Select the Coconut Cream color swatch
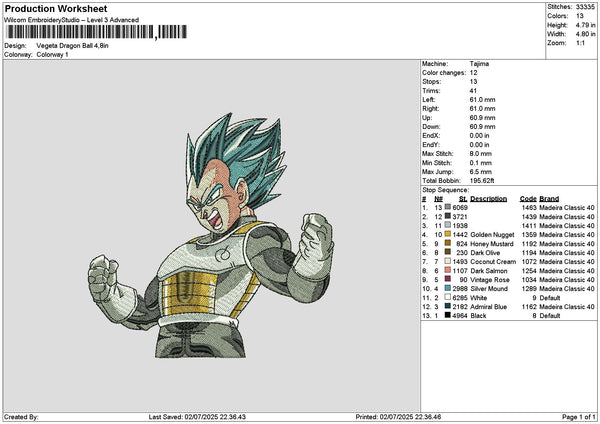Image resolution: width=600 pixels, height=424 pixels. pos(448,261)
